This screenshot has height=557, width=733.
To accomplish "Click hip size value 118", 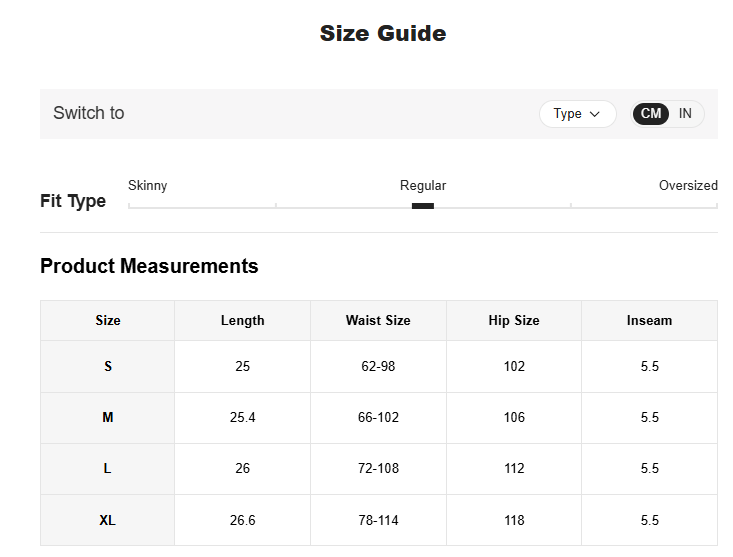I will tap(514, 521).
